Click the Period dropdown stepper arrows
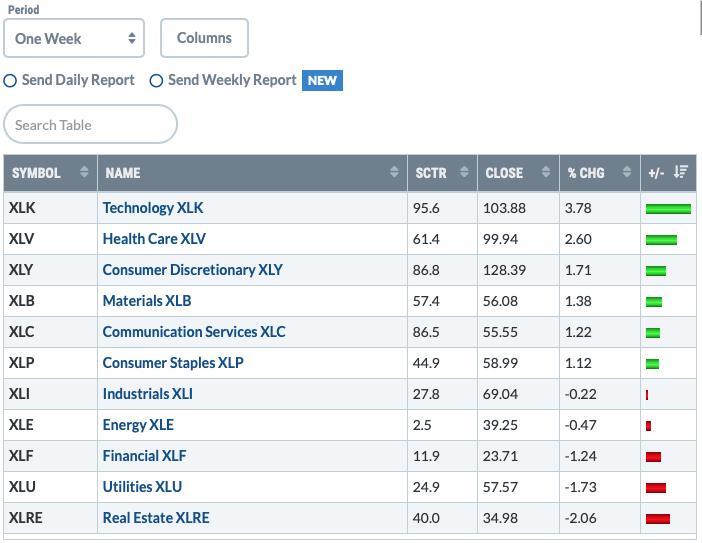Screen dimensions: 702x543 [x=132, y=38]
